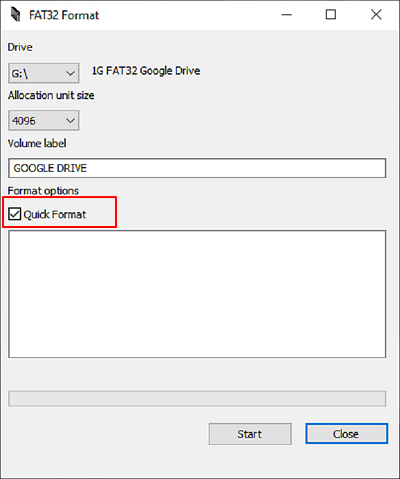Image resolution: width=400 pixels, height=479 pixels.
Task: Maximize the FAT32 Format window
Action: coord(331,15)
